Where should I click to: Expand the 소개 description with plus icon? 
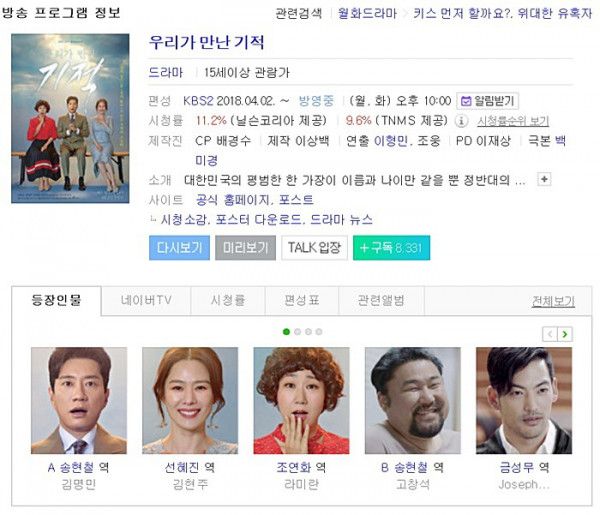click(544, 179)
